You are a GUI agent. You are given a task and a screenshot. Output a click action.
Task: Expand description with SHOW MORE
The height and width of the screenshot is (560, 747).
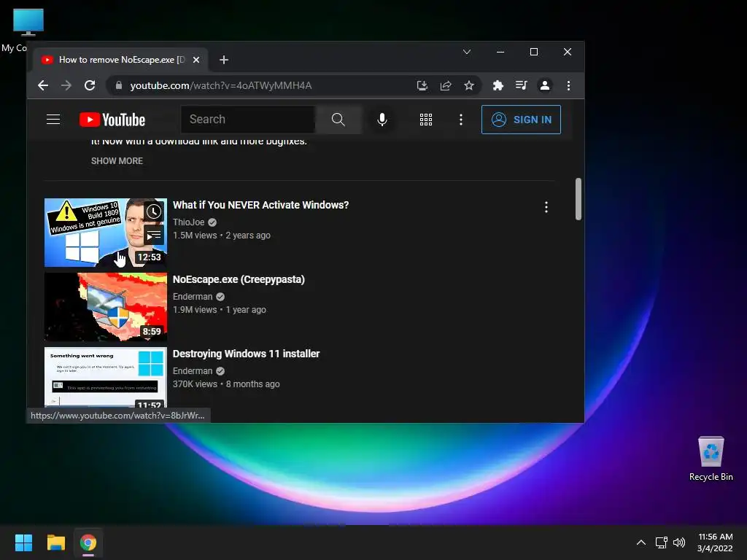point(117,161)
